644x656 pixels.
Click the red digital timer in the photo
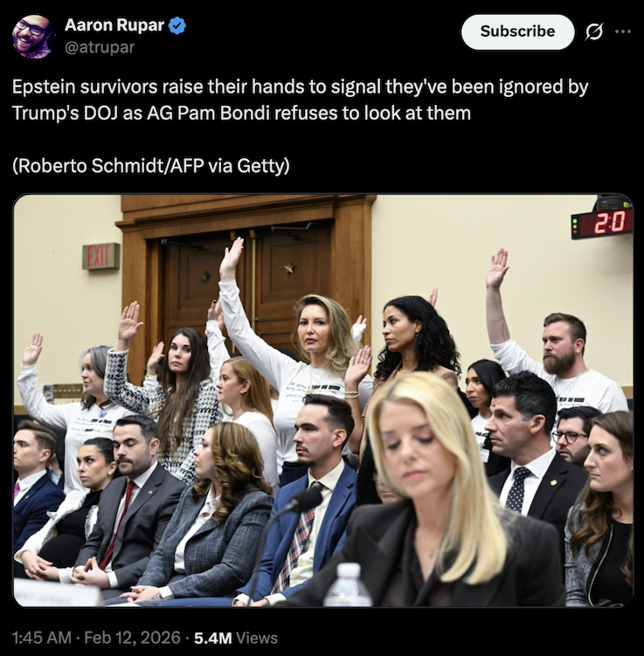[x=602, y=223]
